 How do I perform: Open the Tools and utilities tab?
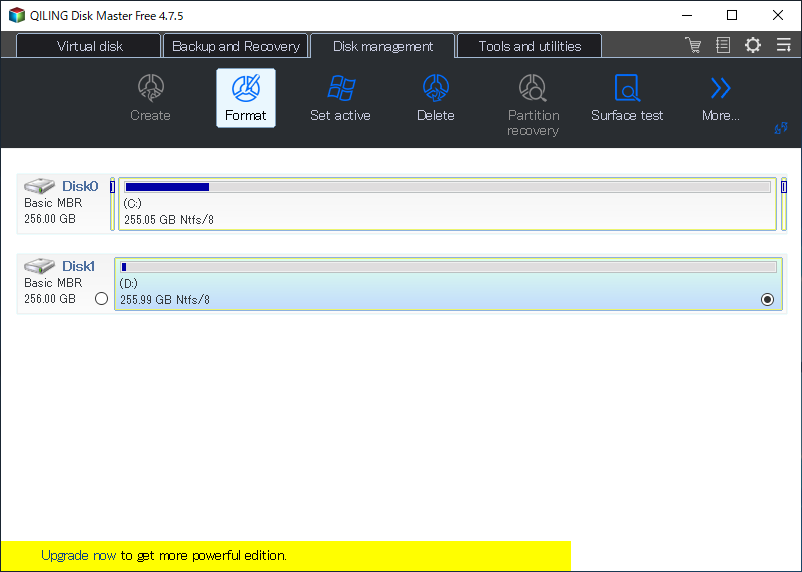pos(529,46)
